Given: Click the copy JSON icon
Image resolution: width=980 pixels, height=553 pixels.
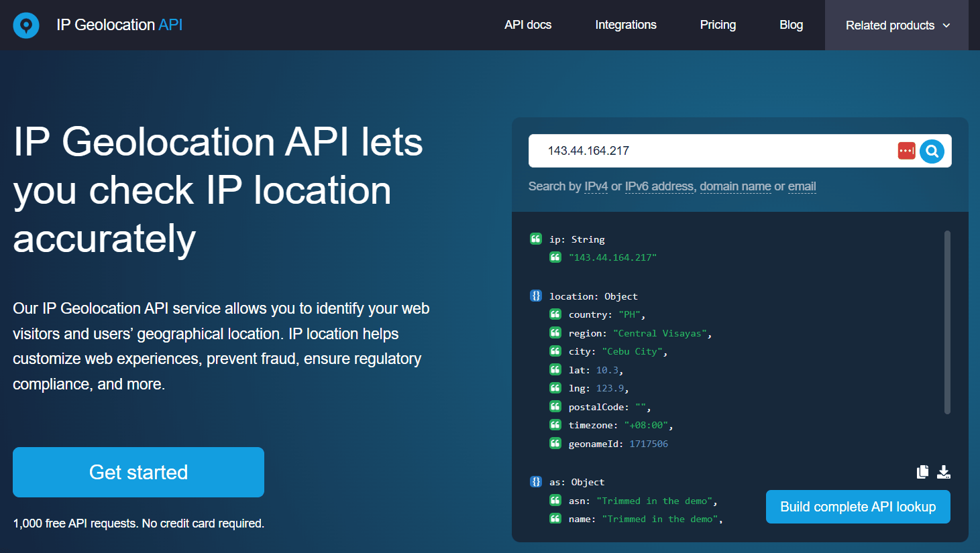Looking at the screenshot, I should tap(923, 472).
